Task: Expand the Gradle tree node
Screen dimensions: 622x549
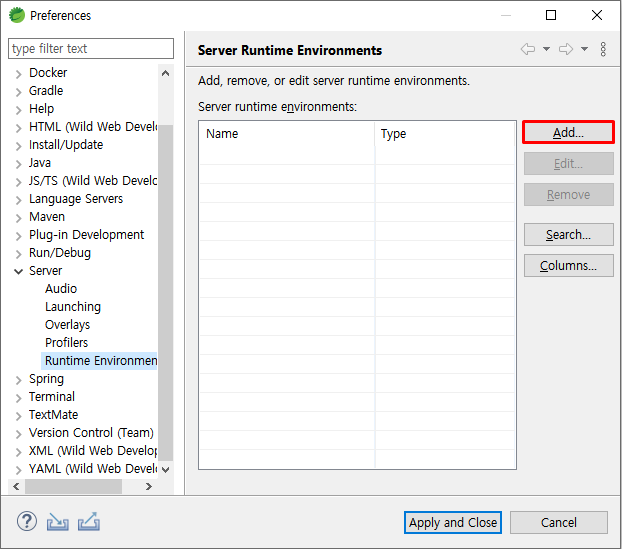Action: tap(18, 92)
